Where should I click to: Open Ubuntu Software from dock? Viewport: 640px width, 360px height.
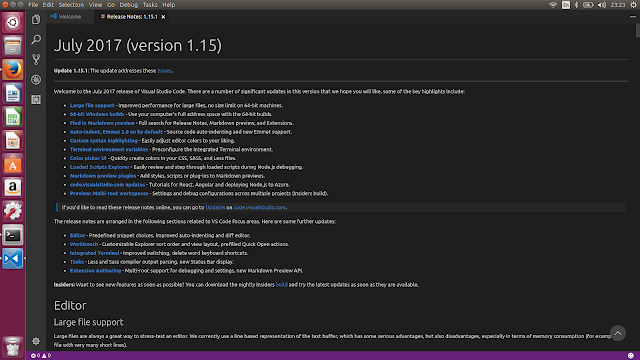(x=13, y=164)
